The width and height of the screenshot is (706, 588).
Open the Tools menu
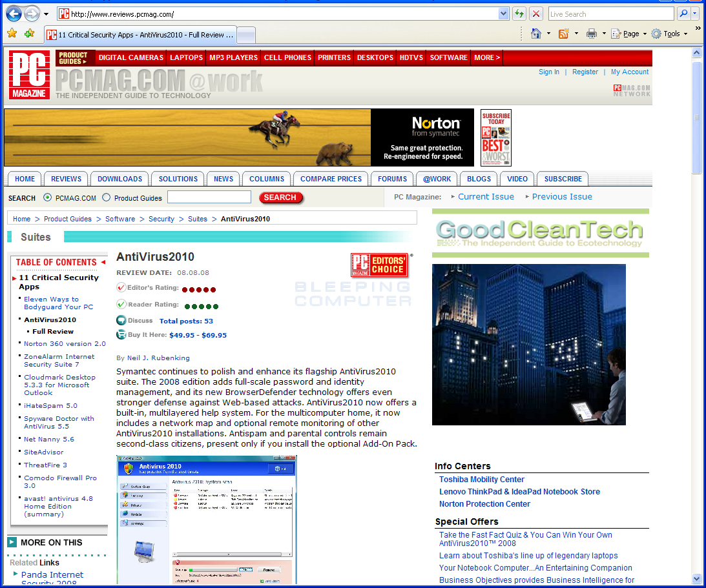click(x=670, y=34)
